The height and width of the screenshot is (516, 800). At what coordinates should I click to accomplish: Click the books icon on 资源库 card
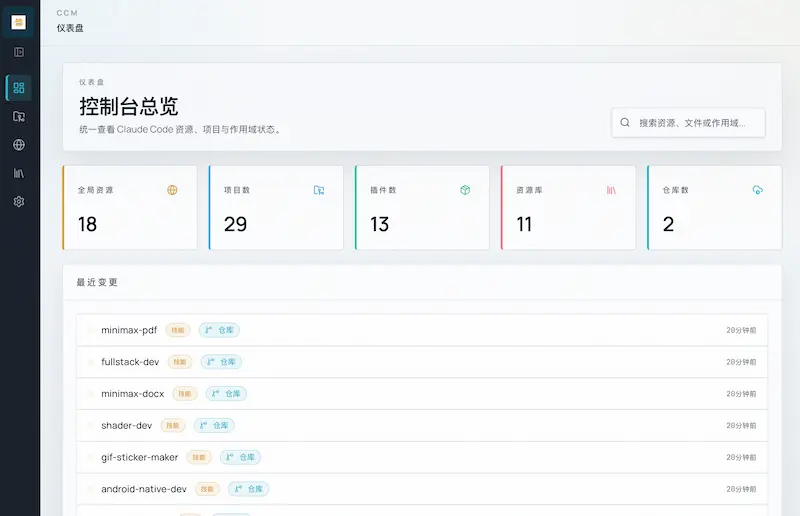coord(611,189)
